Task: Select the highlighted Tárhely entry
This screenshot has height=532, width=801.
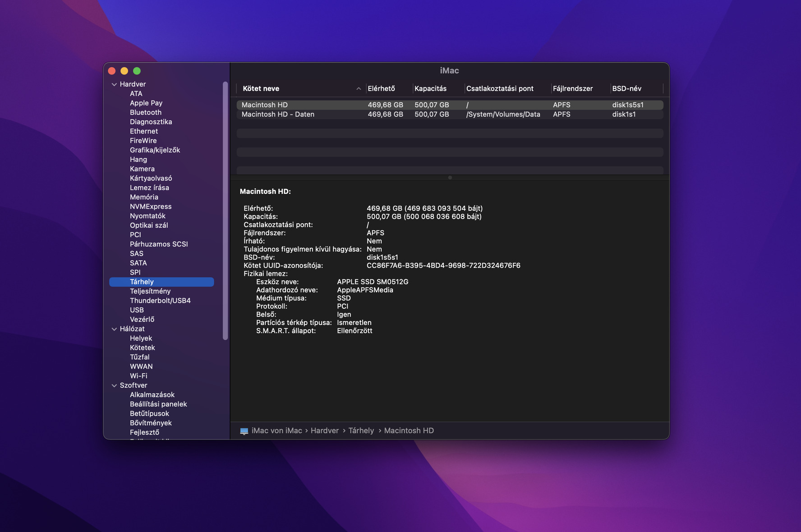Action: tap(161, 282)
